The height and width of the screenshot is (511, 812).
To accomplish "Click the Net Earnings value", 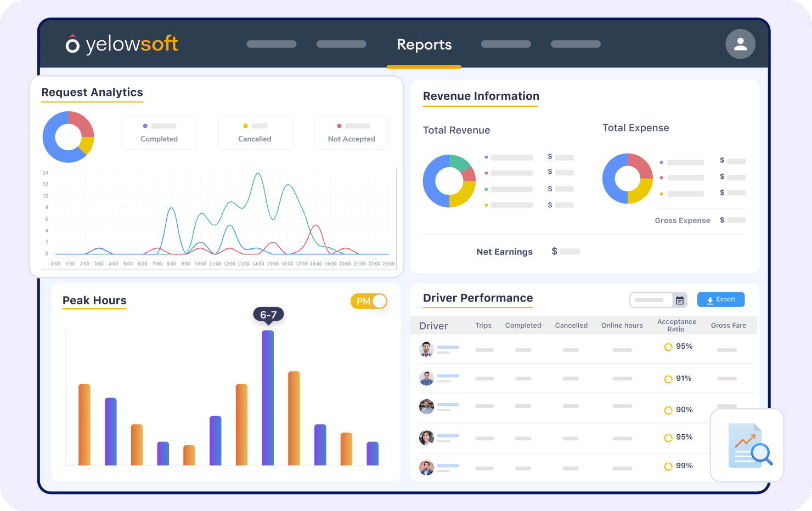I will [566, 251].
